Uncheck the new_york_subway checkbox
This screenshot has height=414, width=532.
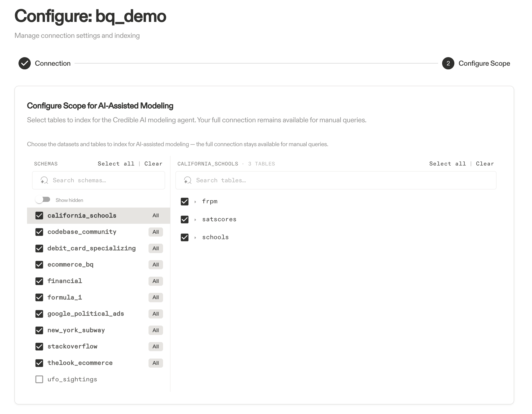click(x=39, y=330)
